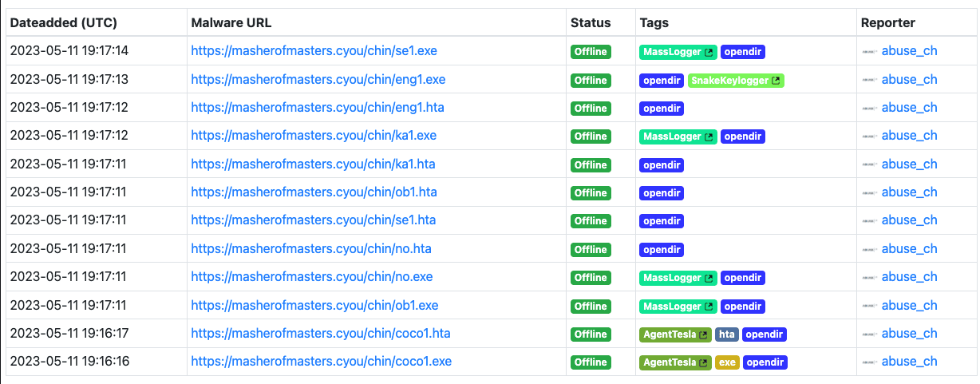
Task: Select the hta tag badge
Action: click(x=726, y=335)
